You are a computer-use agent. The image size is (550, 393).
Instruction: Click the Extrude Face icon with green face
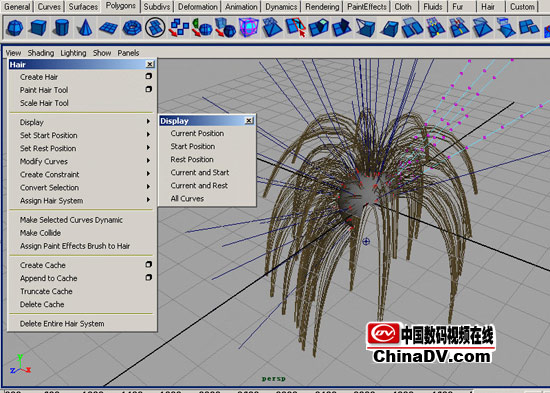(318, 28)
